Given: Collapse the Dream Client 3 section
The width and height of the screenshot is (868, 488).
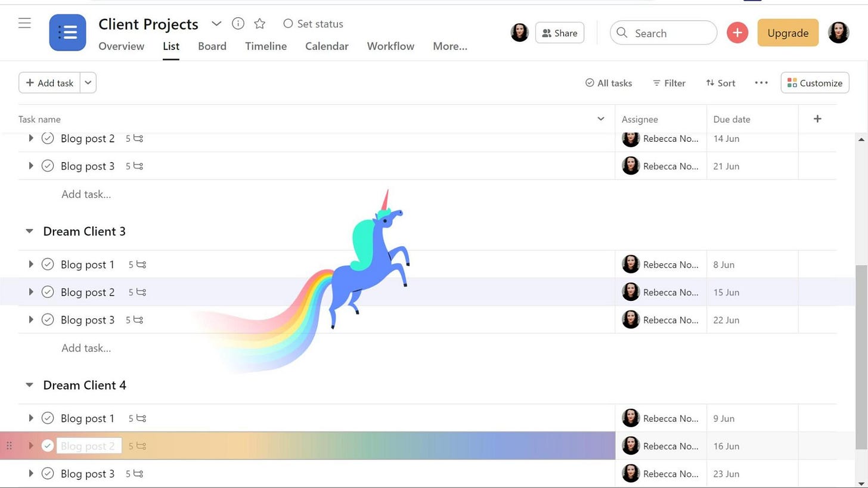Looking at the screenshot, I should tap(29, 231).
